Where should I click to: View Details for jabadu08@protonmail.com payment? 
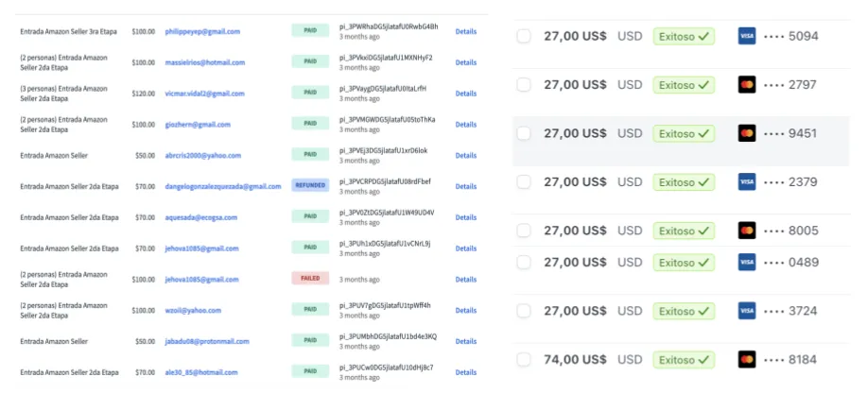point(466,341)
